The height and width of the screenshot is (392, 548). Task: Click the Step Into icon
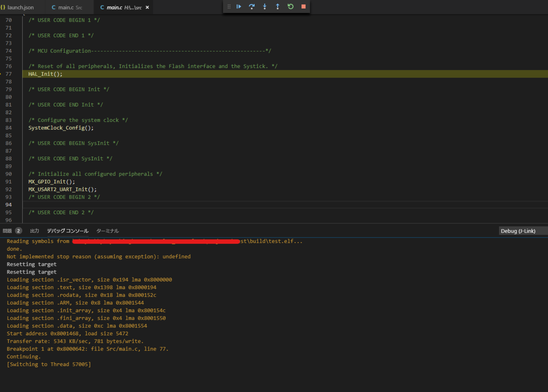pyautogui.click(x=265, y=6)
